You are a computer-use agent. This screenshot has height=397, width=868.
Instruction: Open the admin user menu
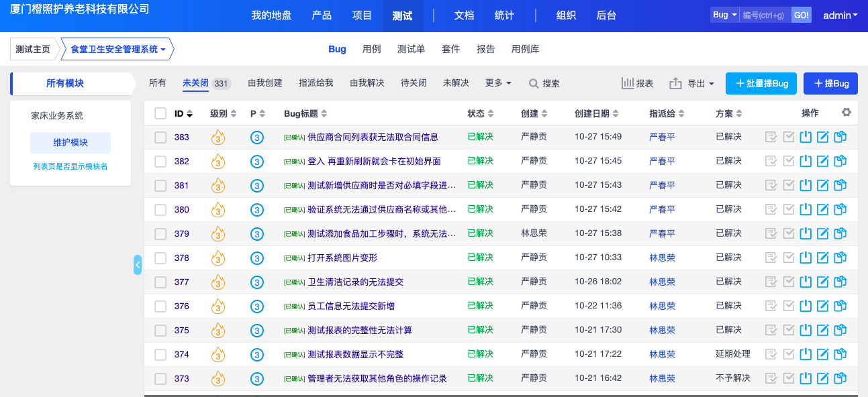840,15
